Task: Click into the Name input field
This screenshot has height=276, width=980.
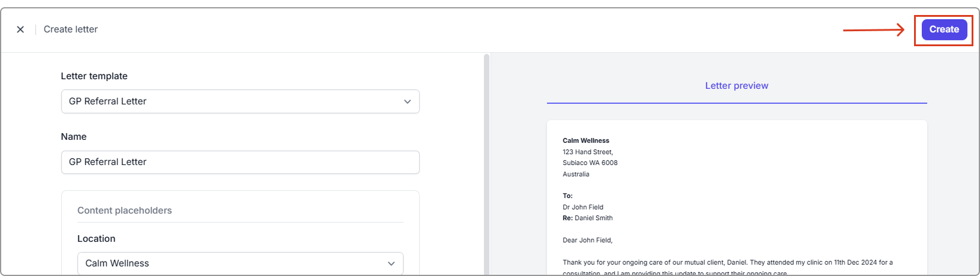Action: click(240, 162)
